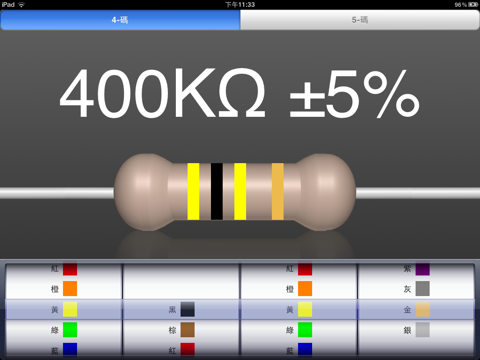
Task: Select green swatch in first band wheel
Action: 70,330
